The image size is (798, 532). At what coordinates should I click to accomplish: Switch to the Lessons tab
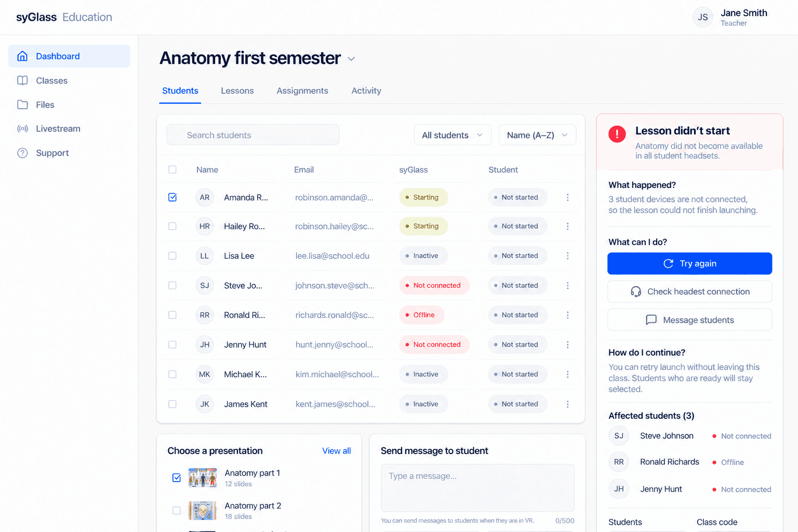(237, 91)
